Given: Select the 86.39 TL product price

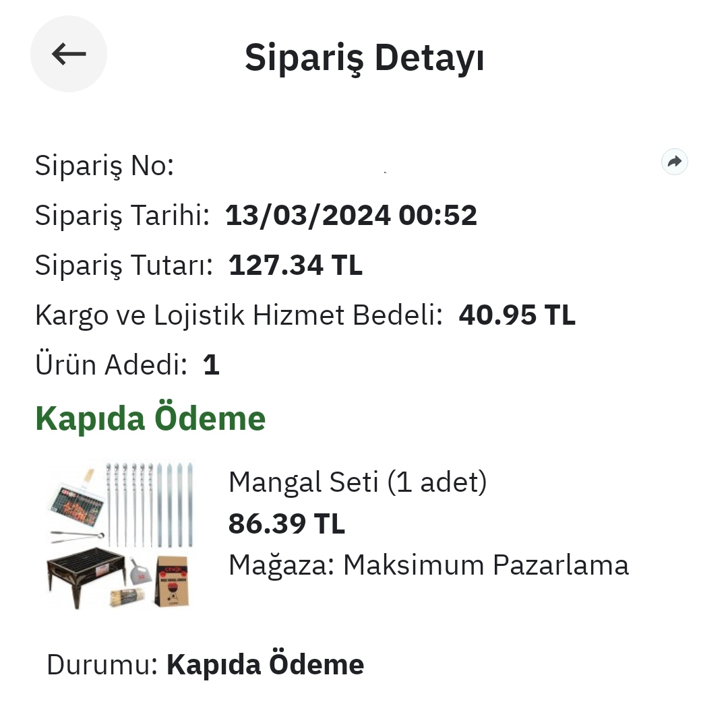Looking at the screenshot, I should 286,523.
